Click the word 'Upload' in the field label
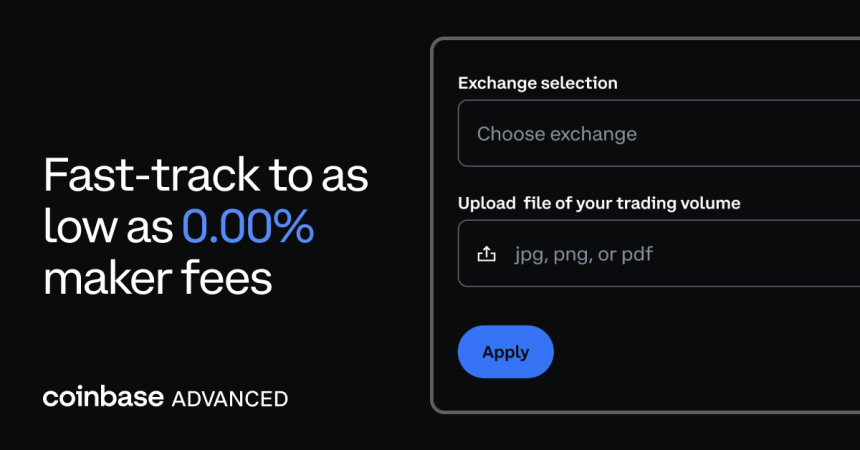Image resolution: width=860 pixels, height=450 pixels. click(x=485, y=203)
